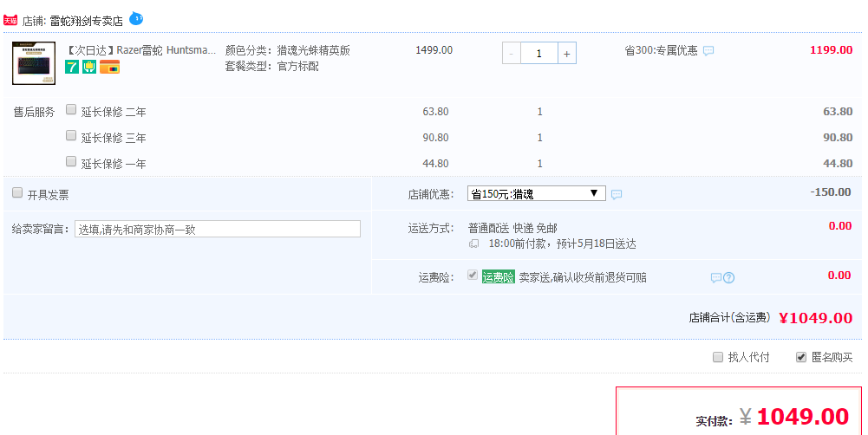Click 颜色分类:猎魂光蛛精英版 text

(287, 50)
